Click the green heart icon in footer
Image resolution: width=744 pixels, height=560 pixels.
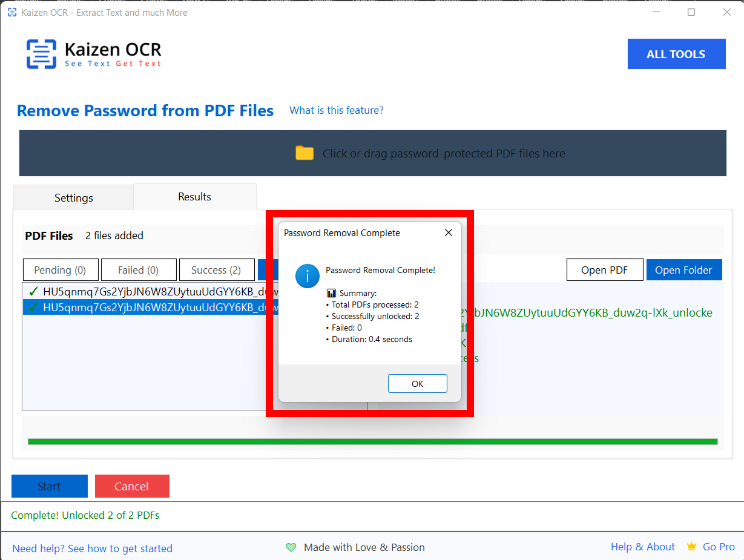[291, 547]
